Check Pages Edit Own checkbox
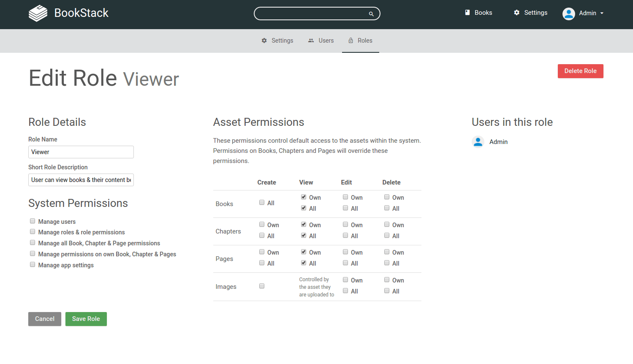 point(345,252)
